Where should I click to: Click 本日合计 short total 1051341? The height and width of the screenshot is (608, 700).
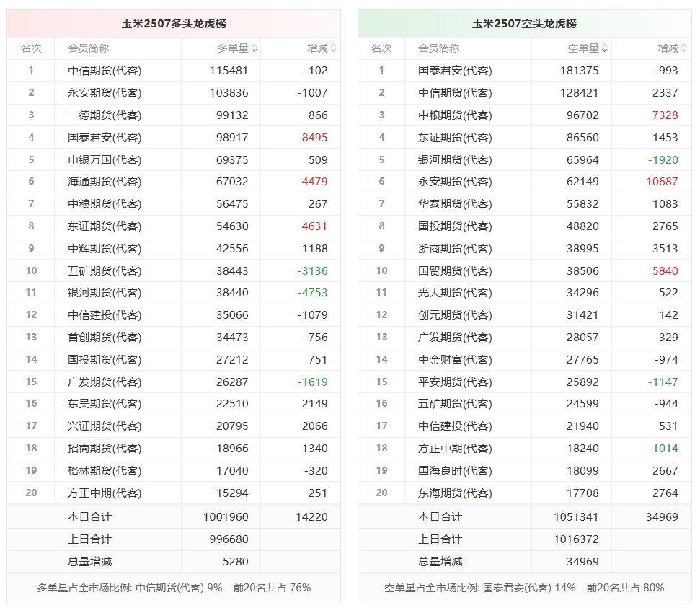pyautogui.click(x=576, y=517)
